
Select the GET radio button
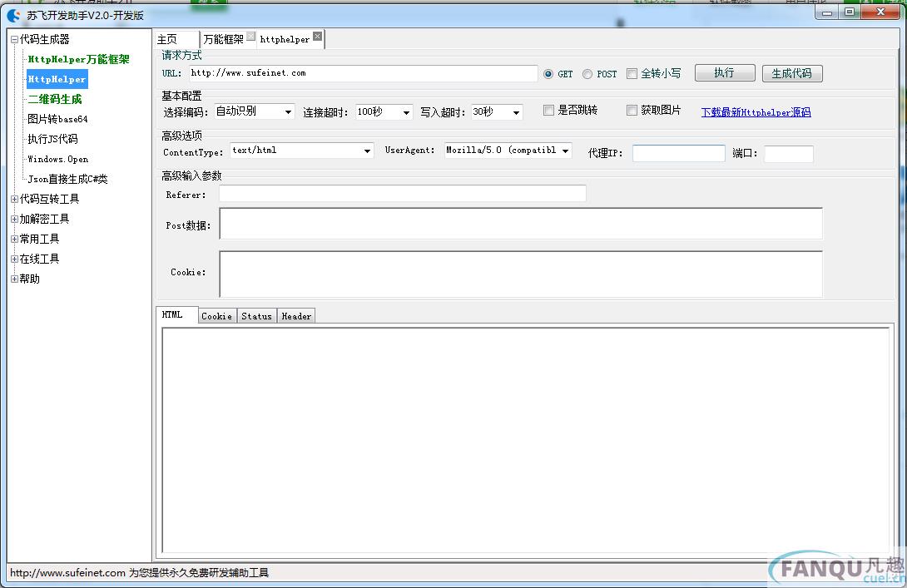tap(548, 74)
